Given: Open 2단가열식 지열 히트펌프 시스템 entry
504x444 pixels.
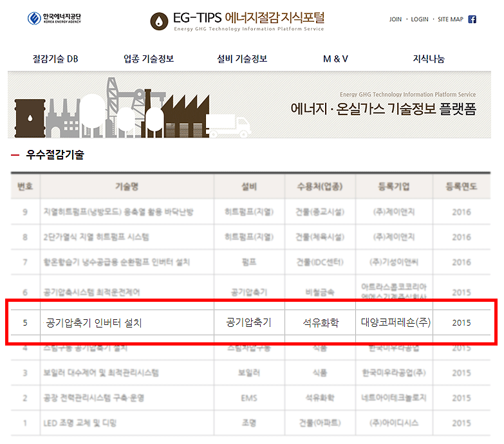Looking at the screenshot, I should coord(95,237).
